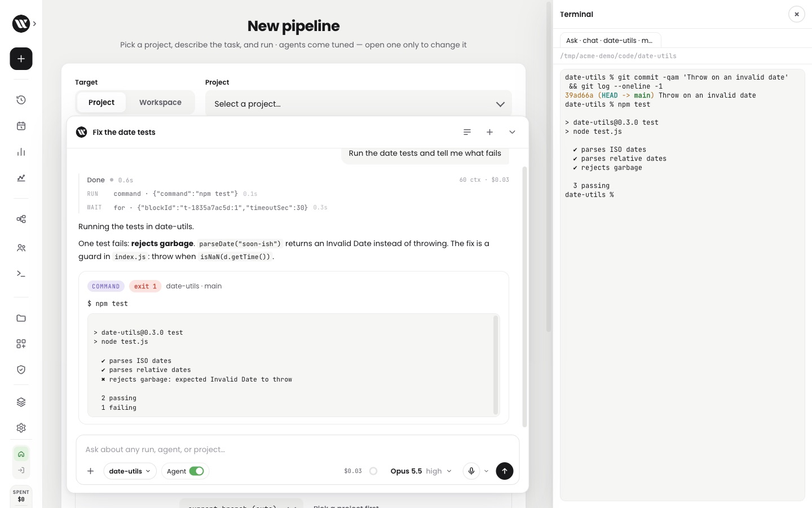Collapse the Fix the date tests chat panel

pos(512,132)
